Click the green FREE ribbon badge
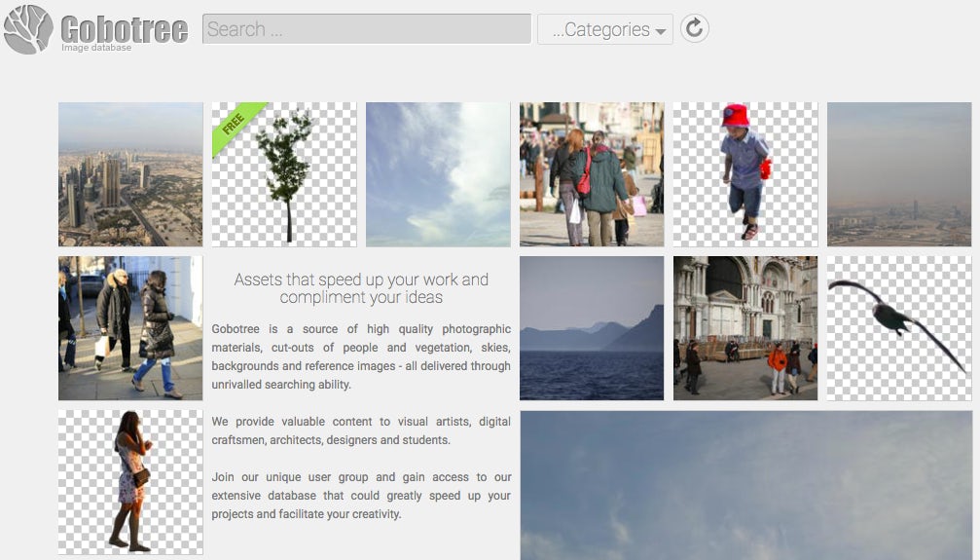The width and height of the screenshot is (980, 560). 234,125
